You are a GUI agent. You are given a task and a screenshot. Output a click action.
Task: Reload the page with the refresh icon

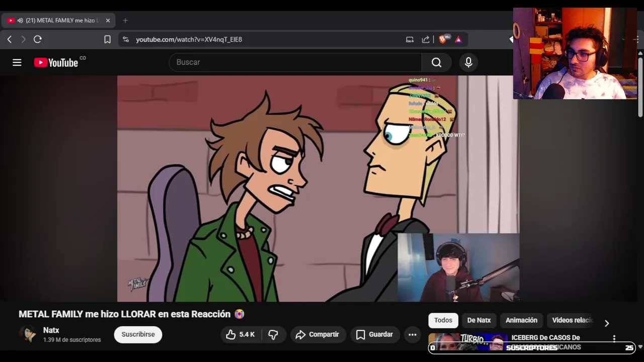click(x=38, y=39)
